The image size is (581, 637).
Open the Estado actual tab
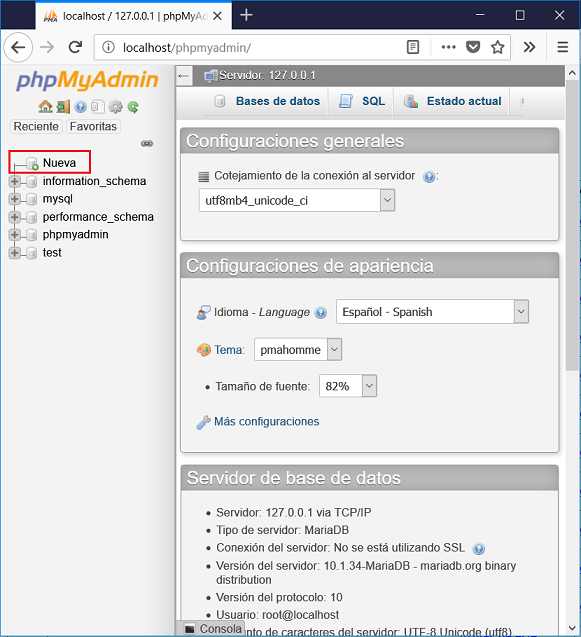pyautogui.click(x=453, y=101)
